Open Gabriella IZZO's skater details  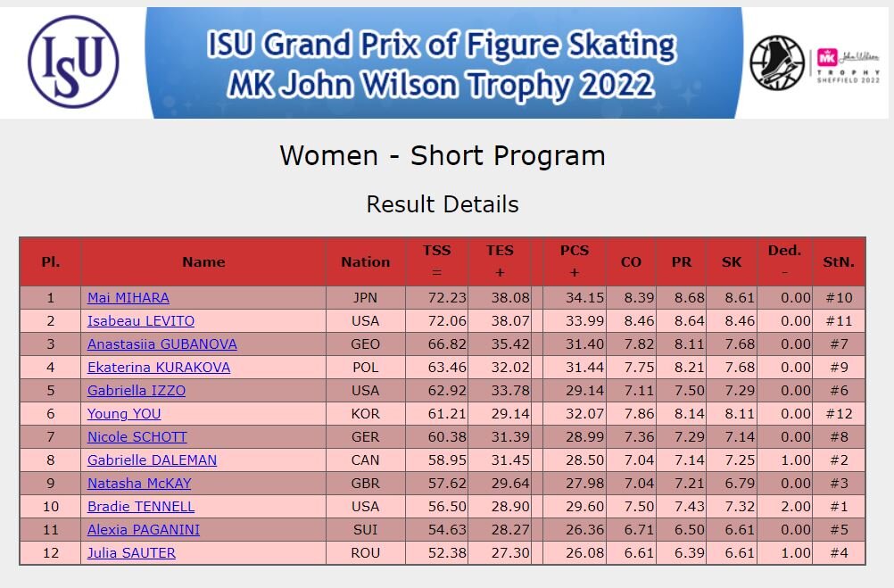click(137, 391)
